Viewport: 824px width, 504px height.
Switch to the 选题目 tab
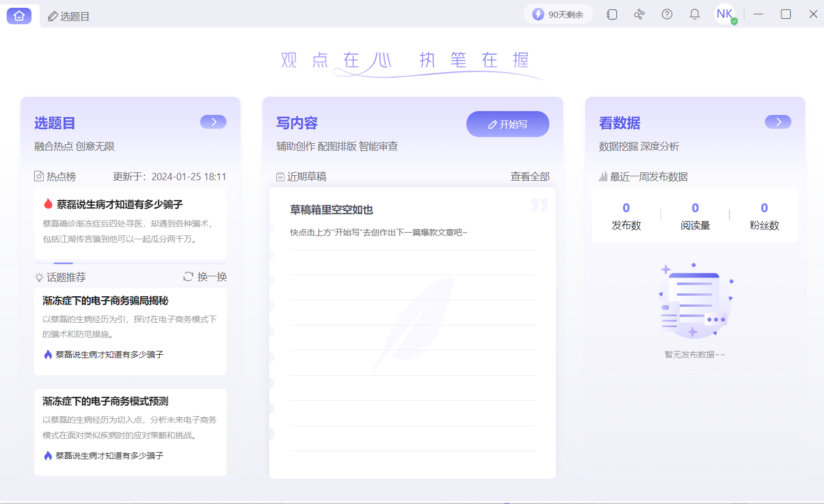[69, 17]
